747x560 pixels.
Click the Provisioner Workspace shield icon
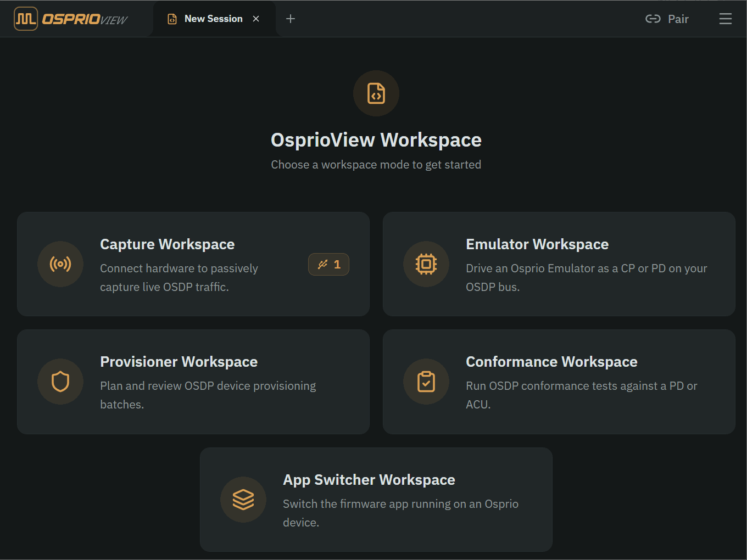coord(60,382)
